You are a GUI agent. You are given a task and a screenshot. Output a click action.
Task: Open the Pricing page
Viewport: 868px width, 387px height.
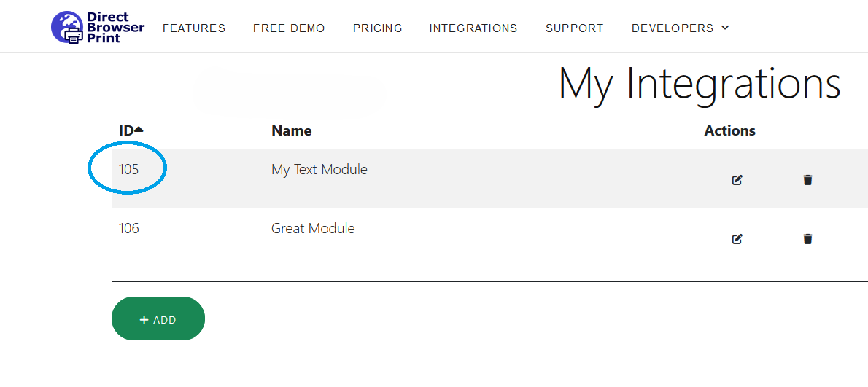(378, 28)
